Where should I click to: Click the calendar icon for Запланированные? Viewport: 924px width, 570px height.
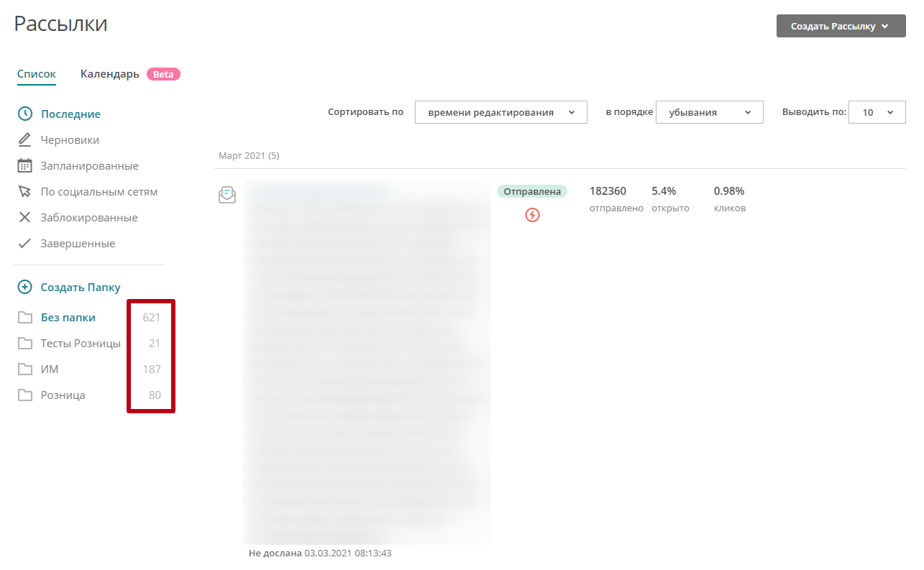coord(25,165)
